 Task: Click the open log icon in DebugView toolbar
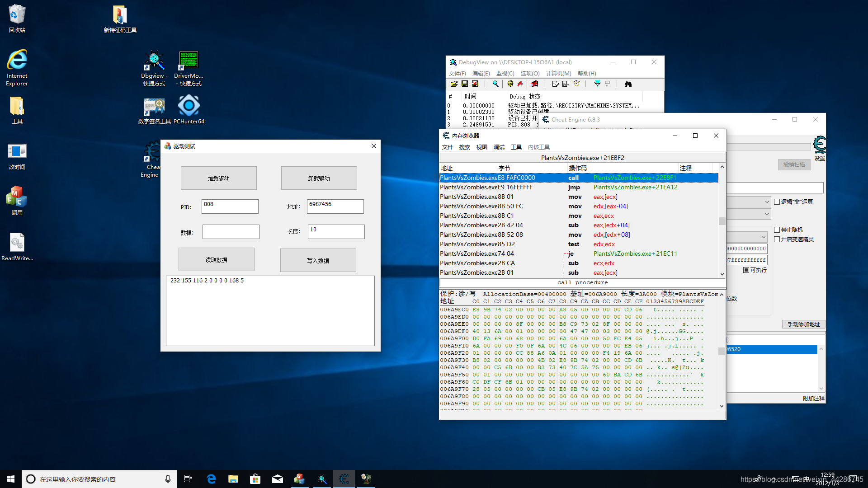tap(454, 84)
